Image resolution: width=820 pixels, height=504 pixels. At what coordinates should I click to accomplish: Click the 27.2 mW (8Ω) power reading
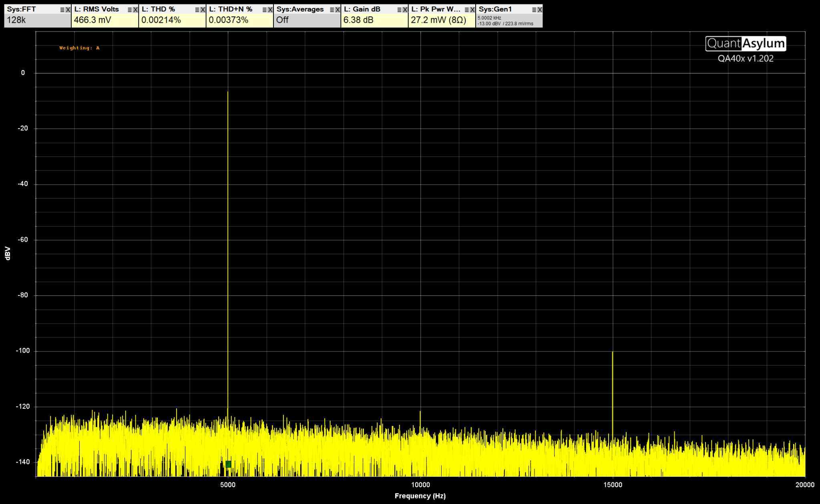point(438,20)
